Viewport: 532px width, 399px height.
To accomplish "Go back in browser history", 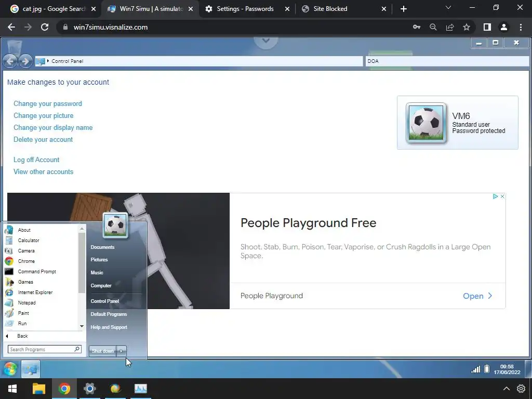I will (x=11, y=27).
